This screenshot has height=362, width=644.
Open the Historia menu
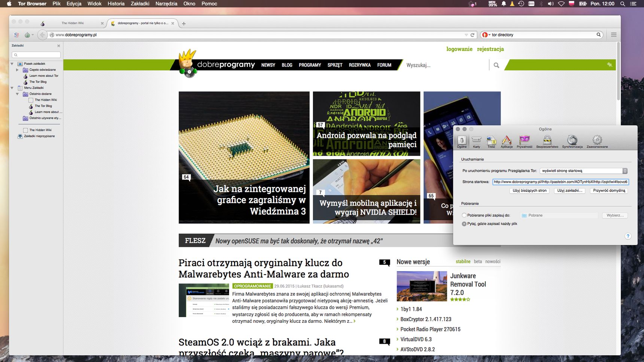click(116, 4)
